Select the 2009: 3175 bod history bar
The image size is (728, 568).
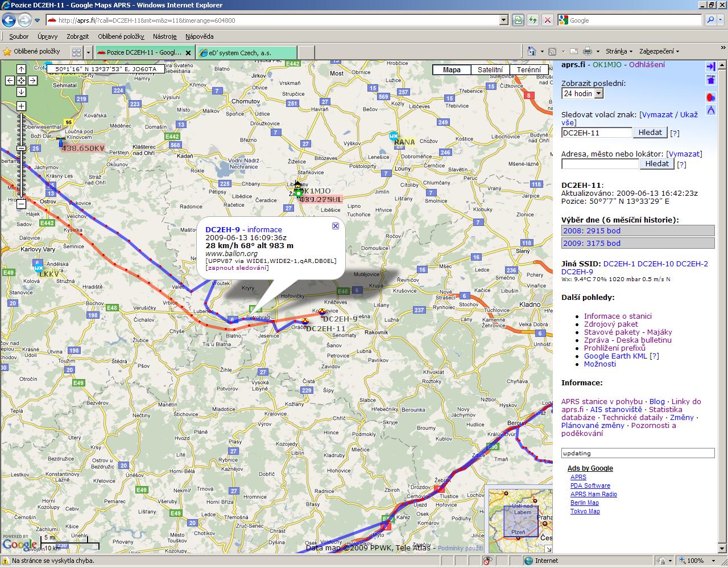638,243
